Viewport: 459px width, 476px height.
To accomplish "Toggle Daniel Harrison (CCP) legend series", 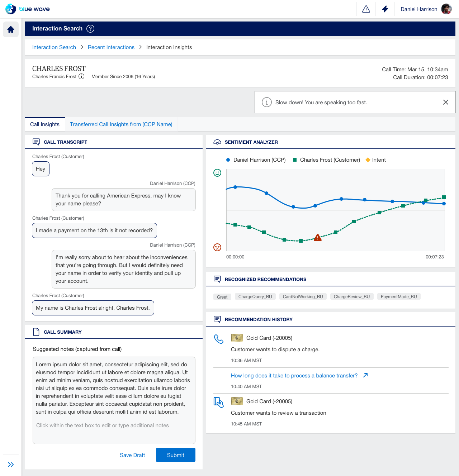I will tap(256, 160).
